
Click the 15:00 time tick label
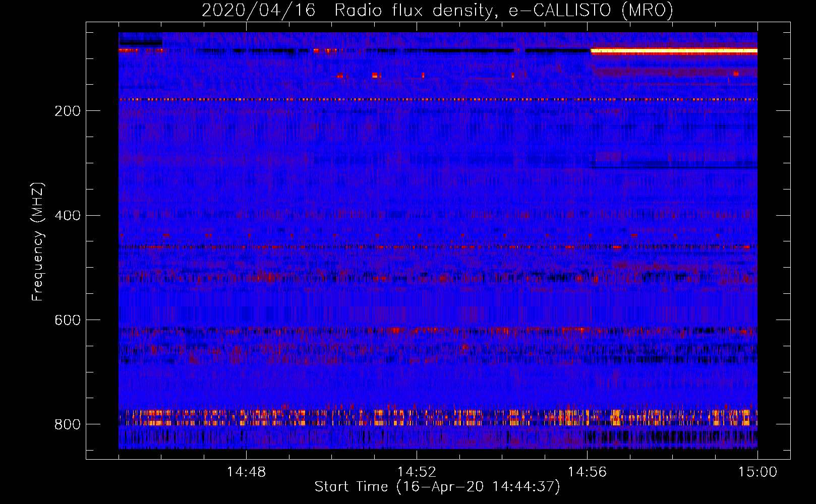tap(758, 472)
